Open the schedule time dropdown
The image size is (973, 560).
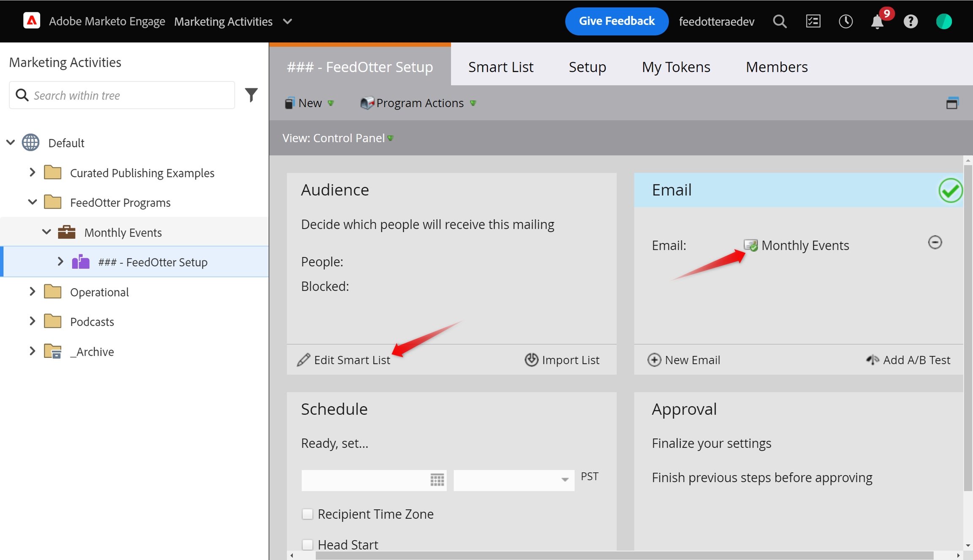[565, 480]
